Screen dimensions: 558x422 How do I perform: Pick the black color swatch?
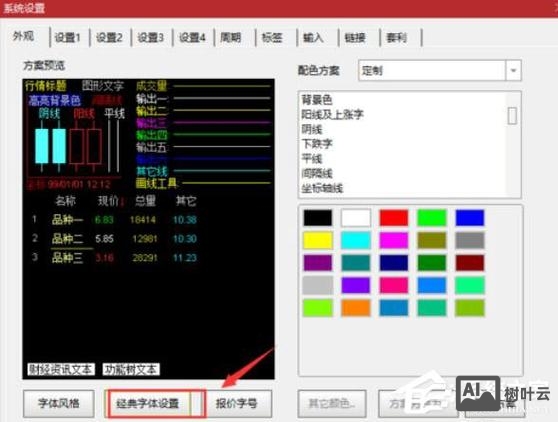318,218
